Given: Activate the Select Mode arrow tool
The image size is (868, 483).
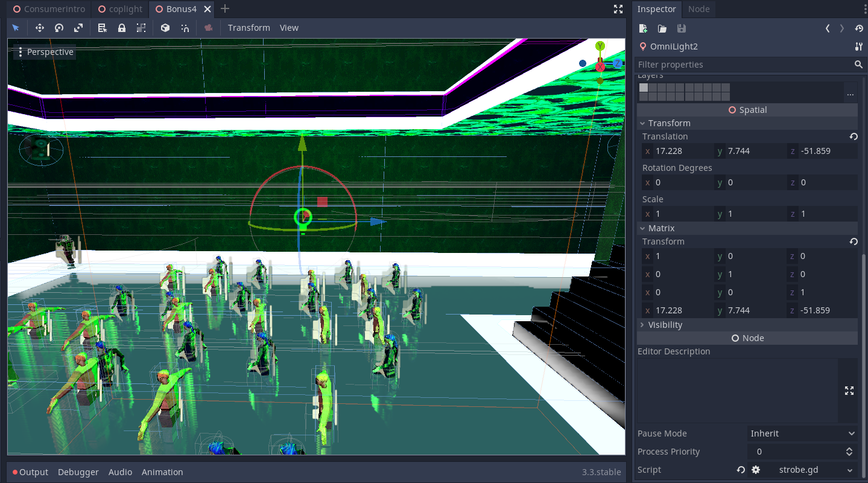Looking at the screenshot, I should coord(16,28).
